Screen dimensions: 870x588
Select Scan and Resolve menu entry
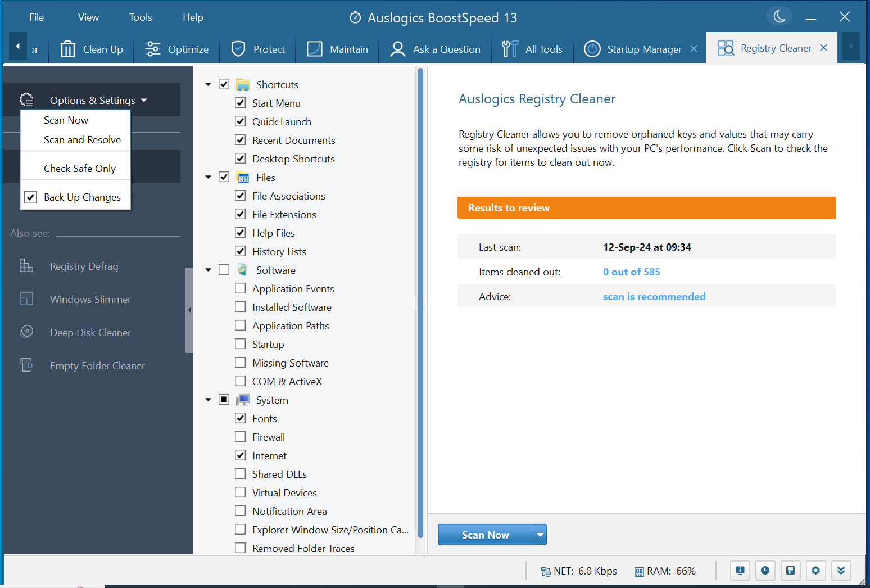[x=82, y=140]
